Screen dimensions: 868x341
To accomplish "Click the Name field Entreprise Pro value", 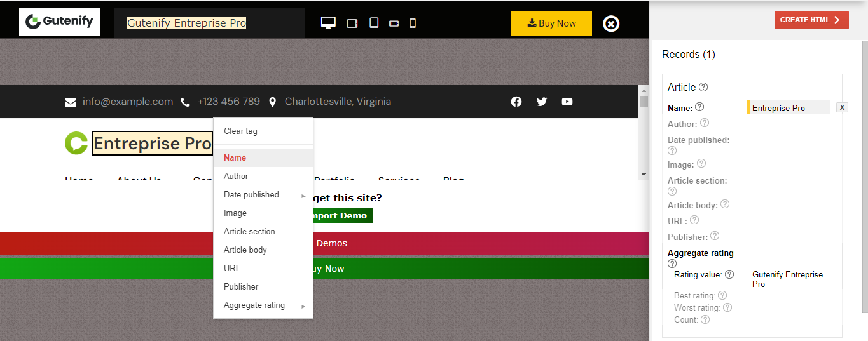I will (789, 108).
